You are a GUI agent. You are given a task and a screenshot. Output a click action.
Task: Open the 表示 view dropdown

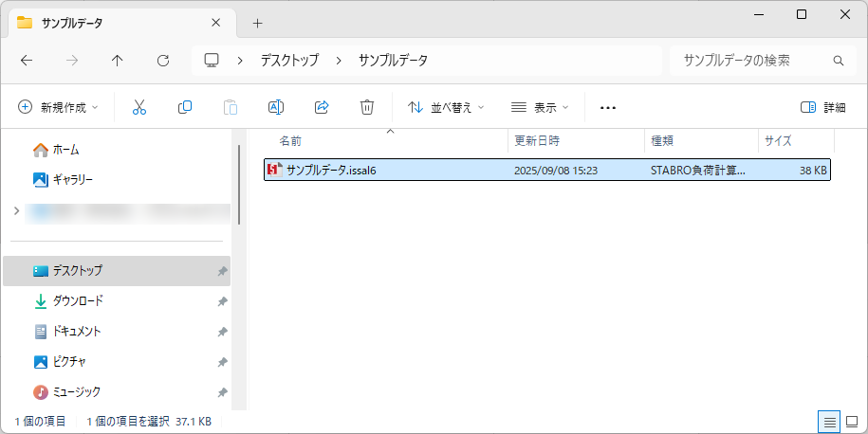tap(540, 107)
